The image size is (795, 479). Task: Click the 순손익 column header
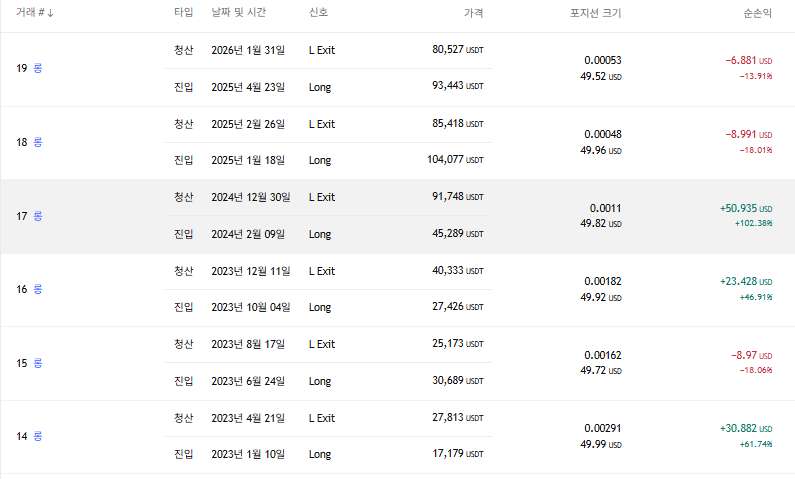[759, 13]
